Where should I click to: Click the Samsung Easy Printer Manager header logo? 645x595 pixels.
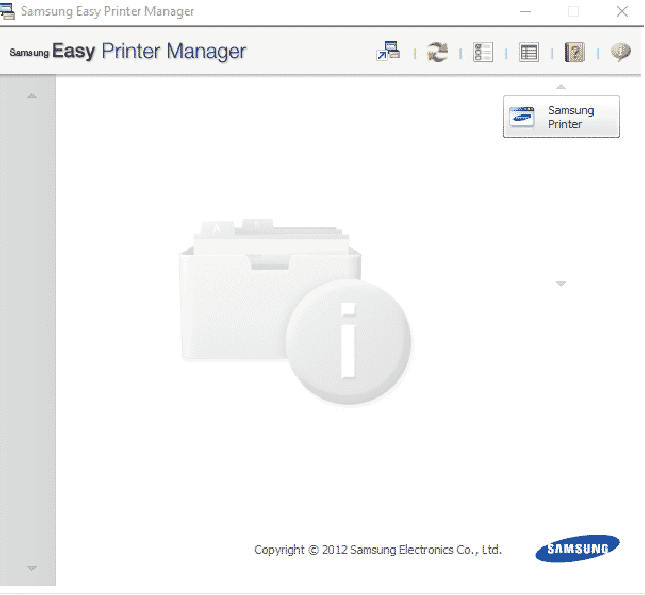128,51
